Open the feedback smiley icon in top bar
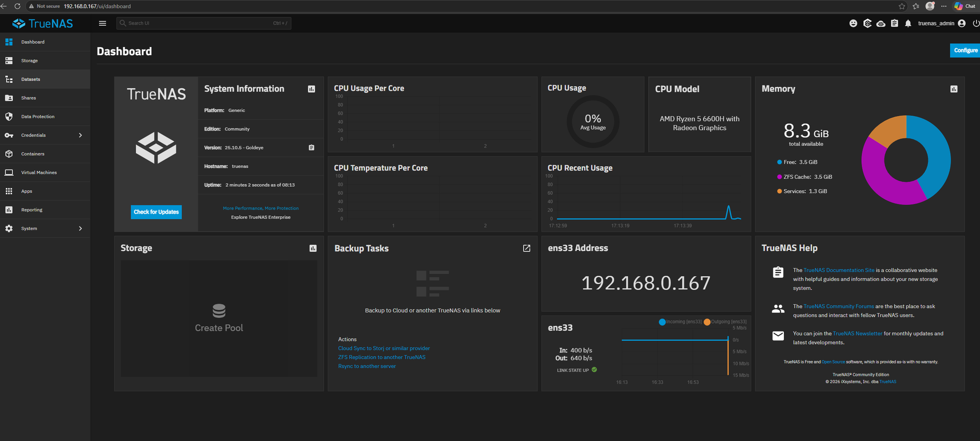 [x=853, y=23]
